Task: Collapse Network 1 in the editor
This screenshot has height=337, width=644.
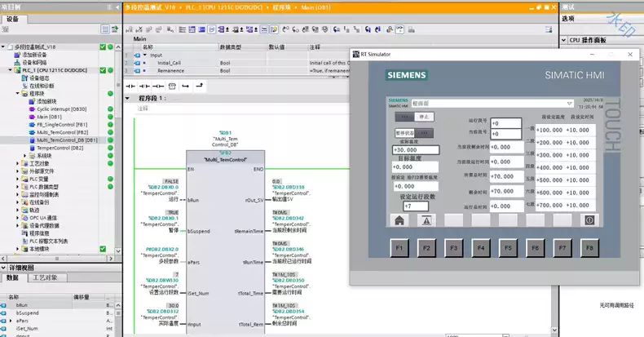Action: pyautogui.click(x=128, y=98)
